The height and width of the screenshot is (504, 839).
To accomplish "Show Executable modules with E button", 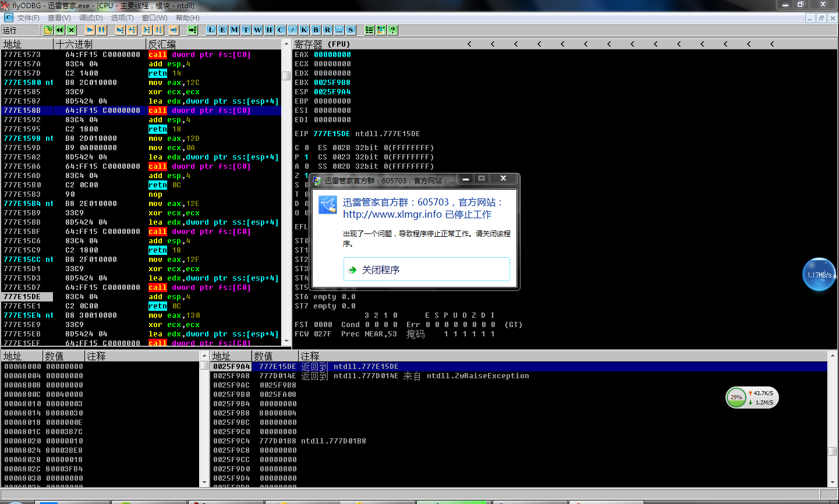I will point(222,30).
